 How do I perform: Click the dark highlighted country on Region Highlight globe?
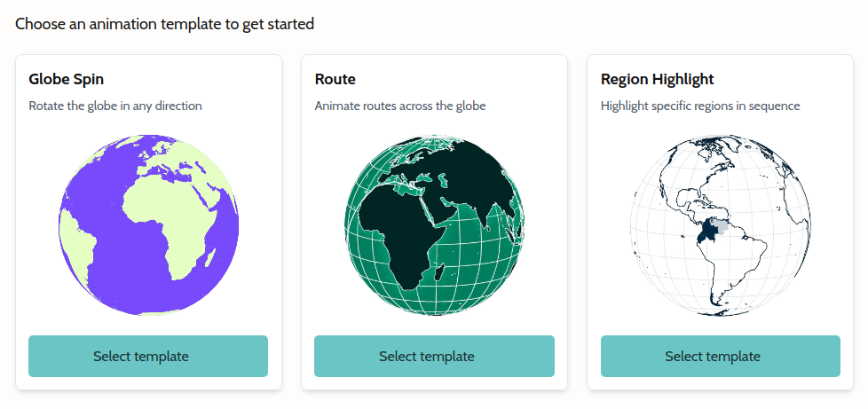pyautogui.click(x=709, y=234)
